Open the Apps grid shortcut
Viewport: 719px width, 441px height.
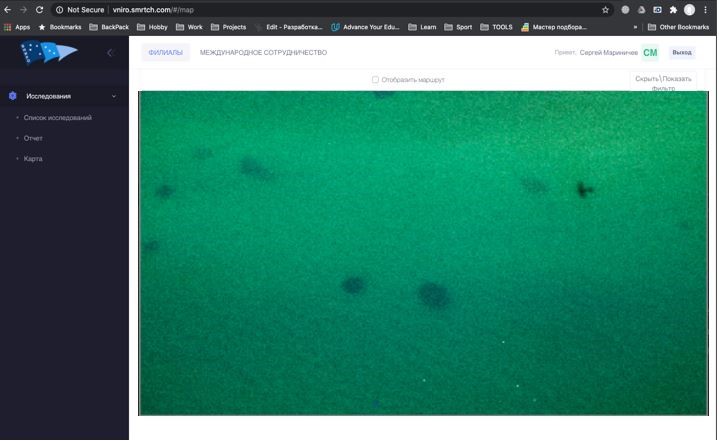(x=17, y=27)
